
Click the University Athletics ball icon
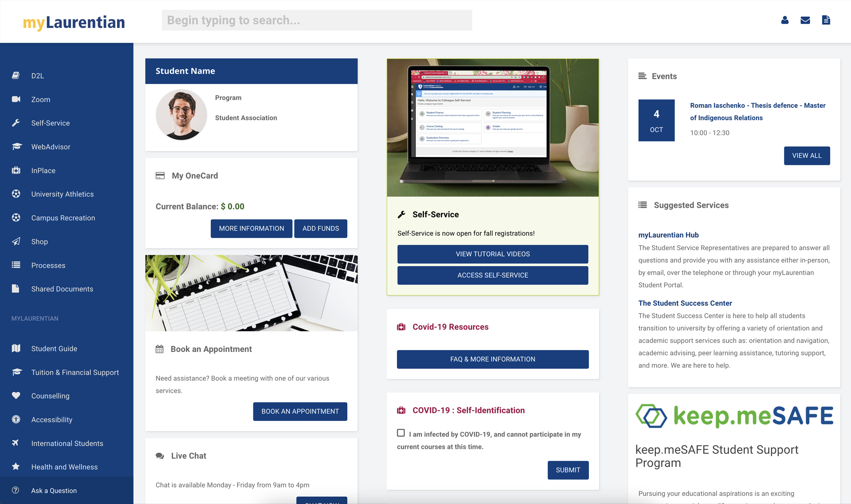pyautogui.click(x=16, y=194)
